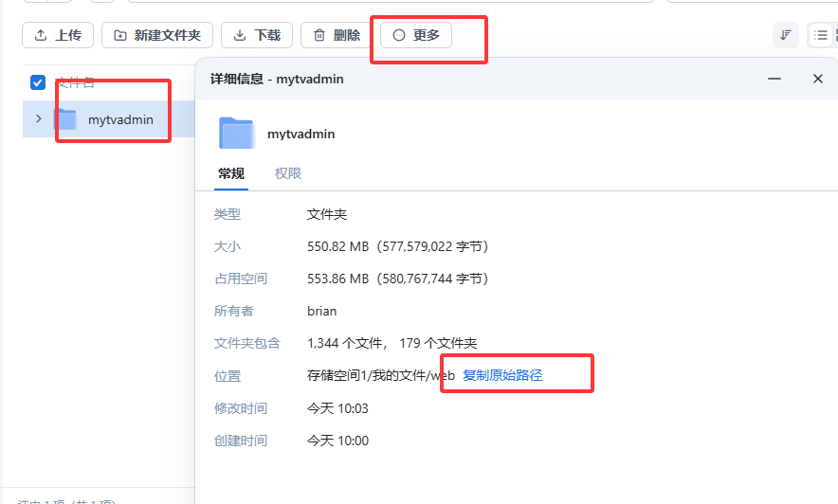This screenshot has height=504, width=838.
Task: Open the sort order icon menu
Action: pos(785,35)
